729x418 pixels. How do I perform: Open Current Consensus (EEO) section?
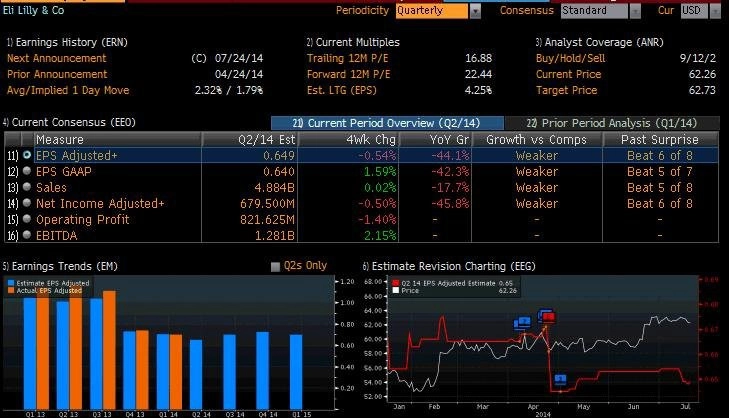click(x=69, y=122)
